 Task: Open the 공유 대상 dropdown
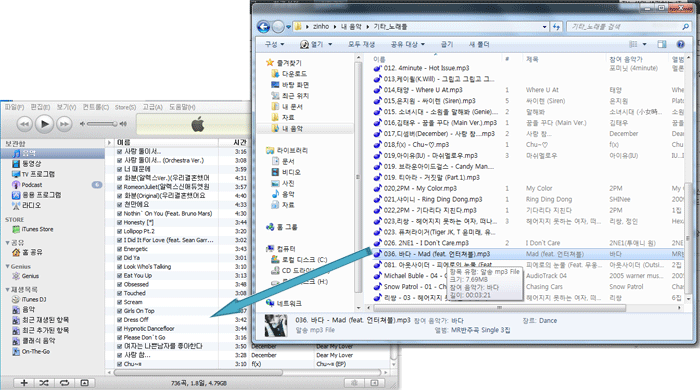[408, 44]
